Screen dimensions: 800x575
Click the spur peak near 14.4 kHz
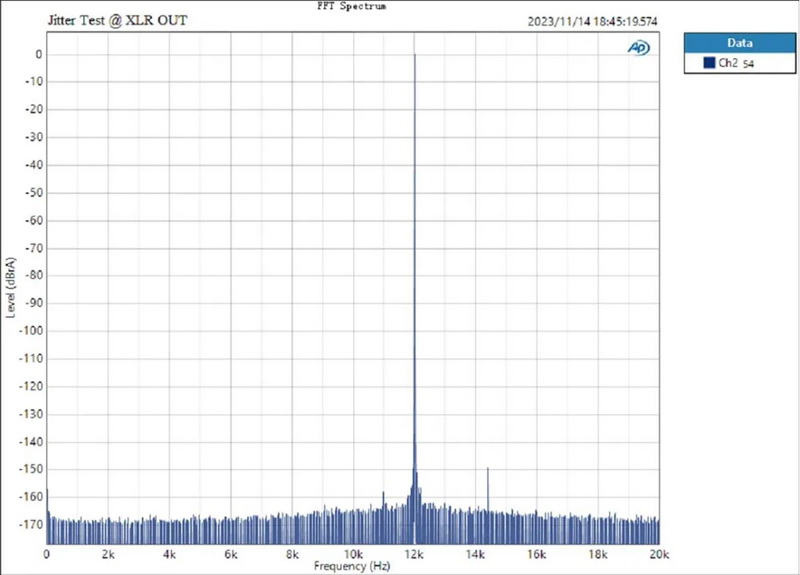[x=488, y=468]
